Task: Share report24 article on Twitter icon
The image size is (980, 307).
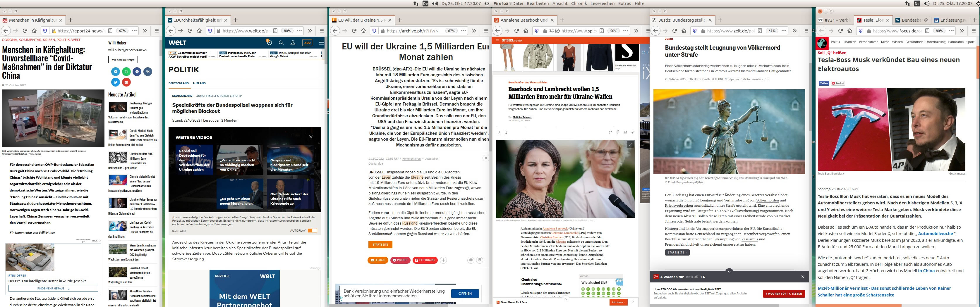Action: 116,82
